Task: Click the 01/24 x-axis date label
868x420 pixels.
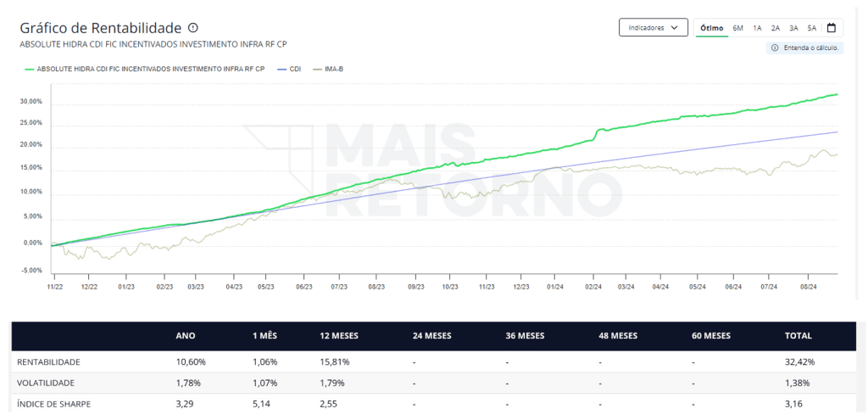Action: click(x=555, y=287)
